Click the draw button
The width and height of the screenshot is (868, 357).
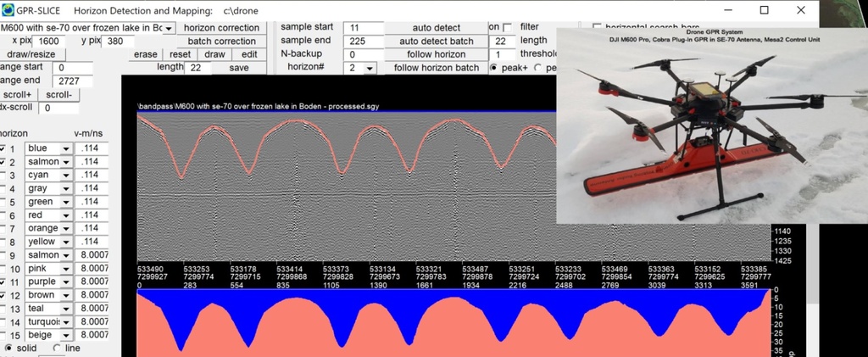pos(214,54)
